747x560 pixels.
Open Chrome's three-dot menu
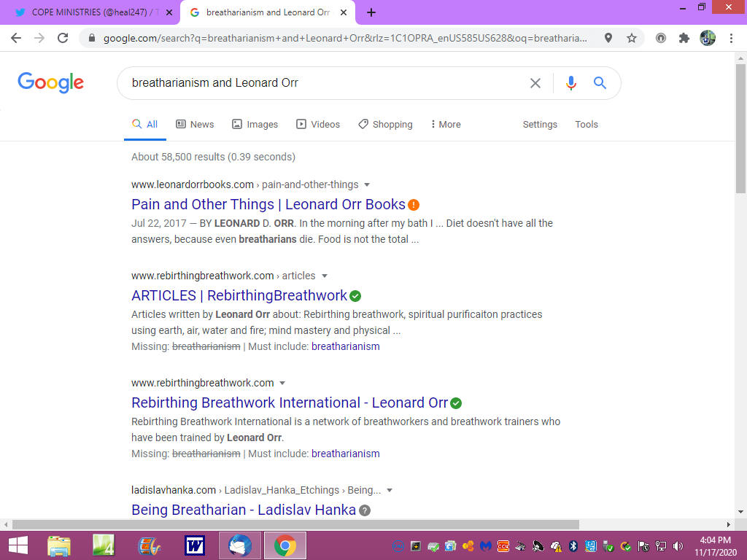731,38
